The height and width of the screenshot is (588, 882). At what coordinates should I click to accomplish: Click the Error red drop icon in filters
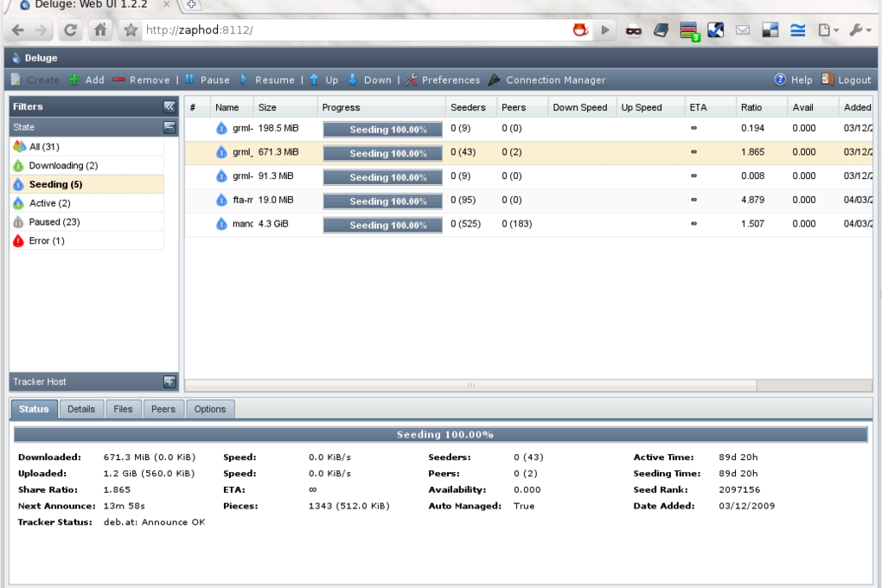(x=18, y=241)
